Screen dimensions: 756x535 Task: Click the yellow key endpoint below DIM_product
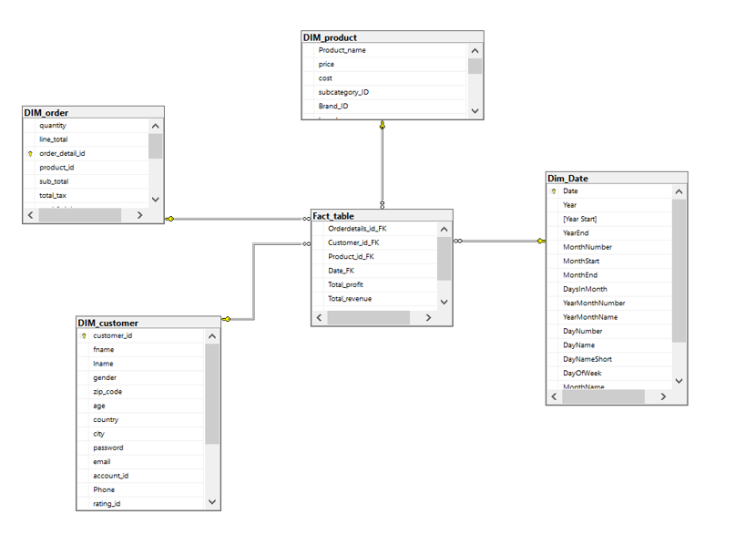click(x=383, y=125)
